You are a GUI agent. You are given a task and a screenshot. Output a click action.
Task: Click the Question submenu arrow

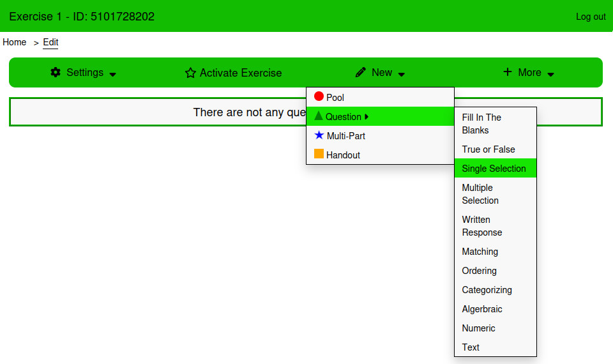[367, 117]
